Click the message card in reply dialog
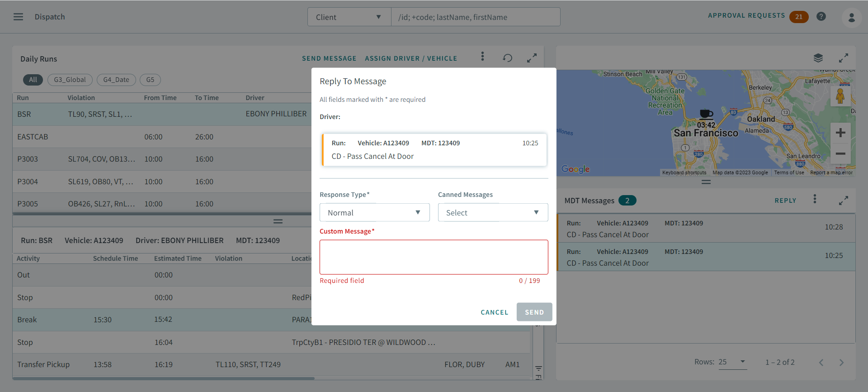 point(434,149)
